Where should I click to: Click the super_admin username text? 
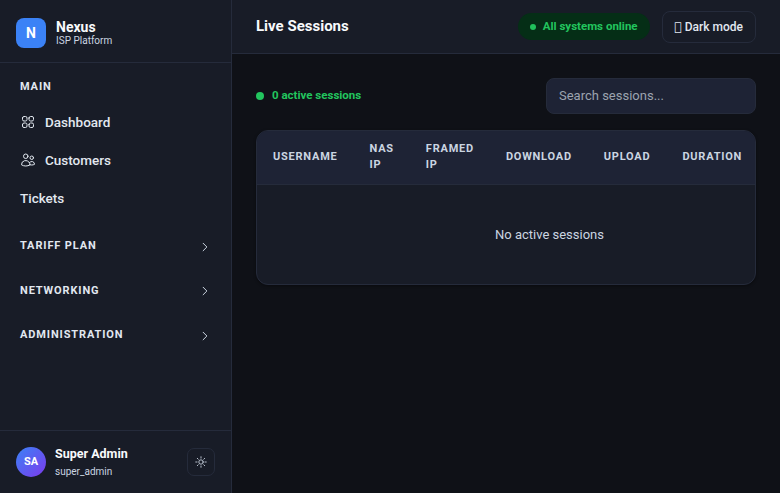tap(83, 471)
